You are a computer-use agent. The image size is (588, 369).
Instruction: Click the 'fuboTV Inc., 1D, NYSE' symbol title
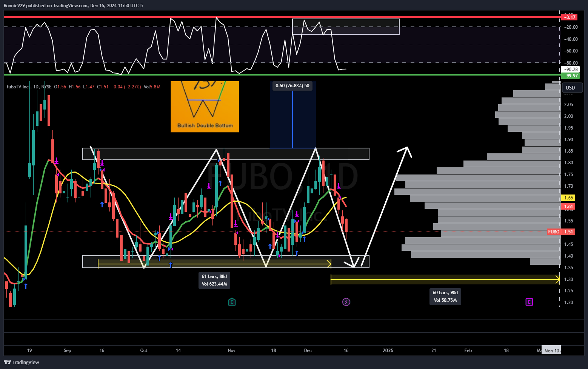click(29, 87)
